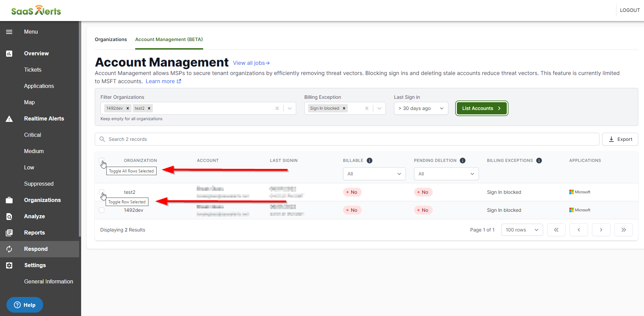The image size is (644, 316).
Task: Click the Pending Deletion info icon
Action: 462,161
